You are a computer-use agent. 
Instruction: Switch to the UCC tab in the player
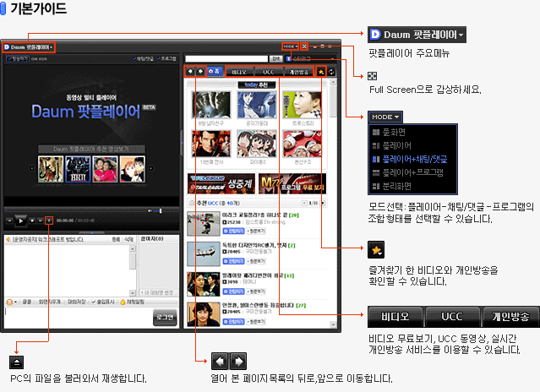click(x=268, y=72)
